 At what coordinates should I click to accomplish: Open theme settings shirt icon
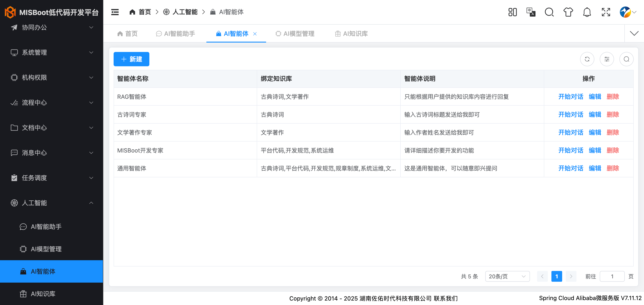click(x=568, y=12)
